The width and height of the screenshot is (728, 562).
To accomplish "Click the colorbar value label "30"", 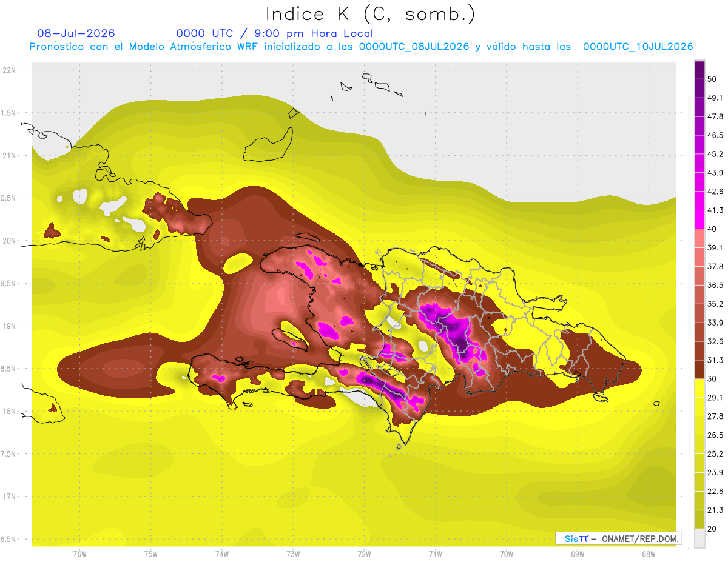I will (712, 379).
